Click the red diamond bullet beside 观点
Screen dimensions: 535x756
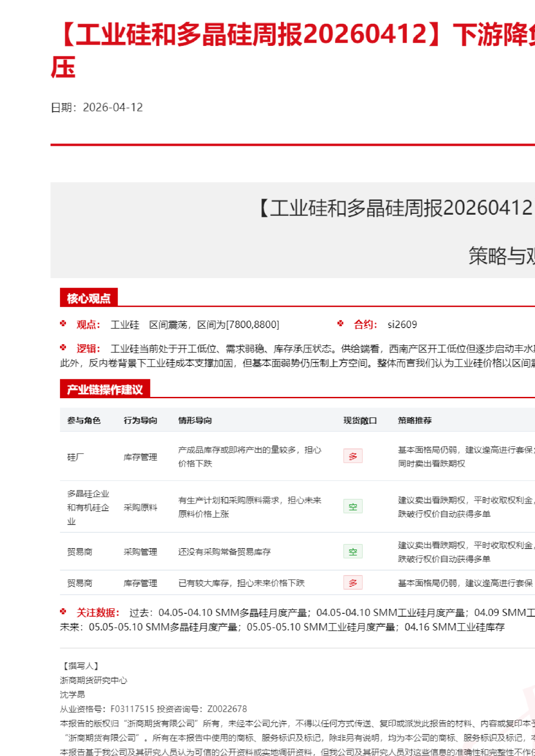pyautogui.click(x=63, y=324)
